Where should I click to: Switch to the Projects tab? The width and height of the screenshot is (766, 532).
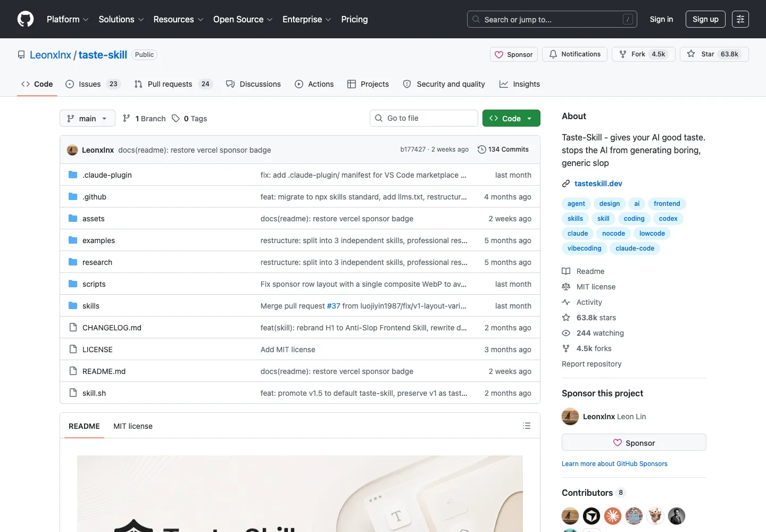(368, 84)
